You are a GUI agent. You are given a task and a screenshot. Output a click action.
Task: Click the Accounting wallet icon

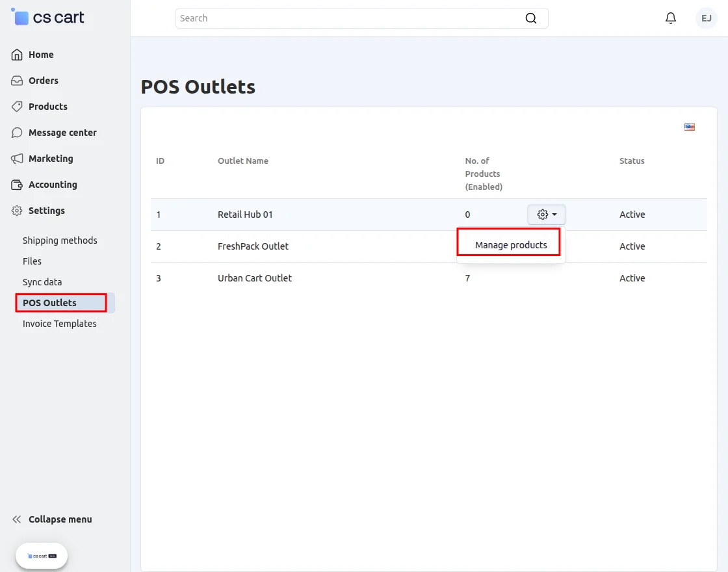click(x=17, y=185)
